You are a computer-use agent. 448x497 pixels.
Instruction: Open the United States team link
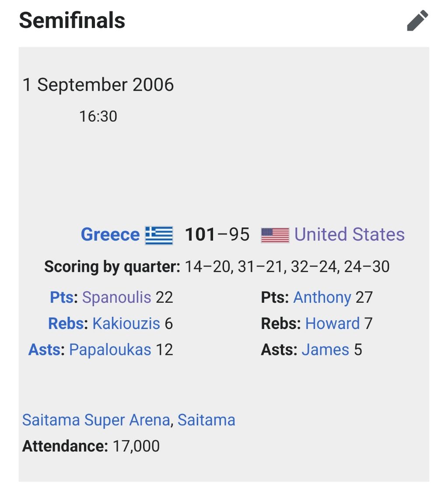click(x=349, y=234)
